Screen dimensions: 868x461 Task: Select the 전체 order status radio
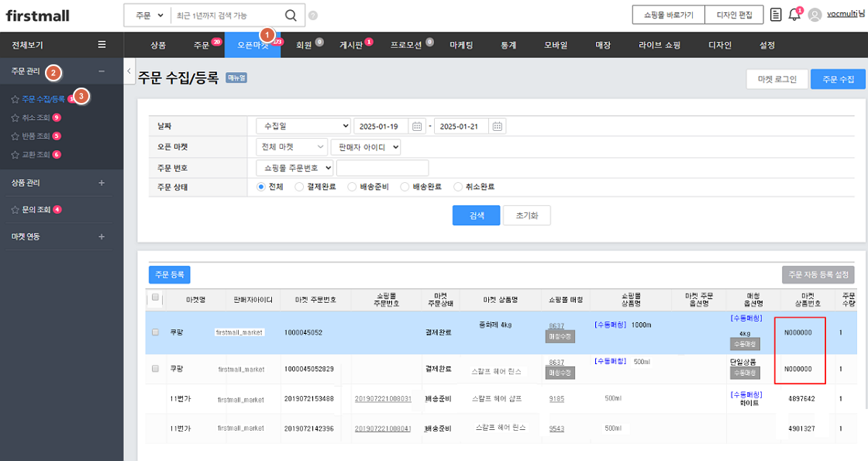pyautogui.click(x=261, y=187)
